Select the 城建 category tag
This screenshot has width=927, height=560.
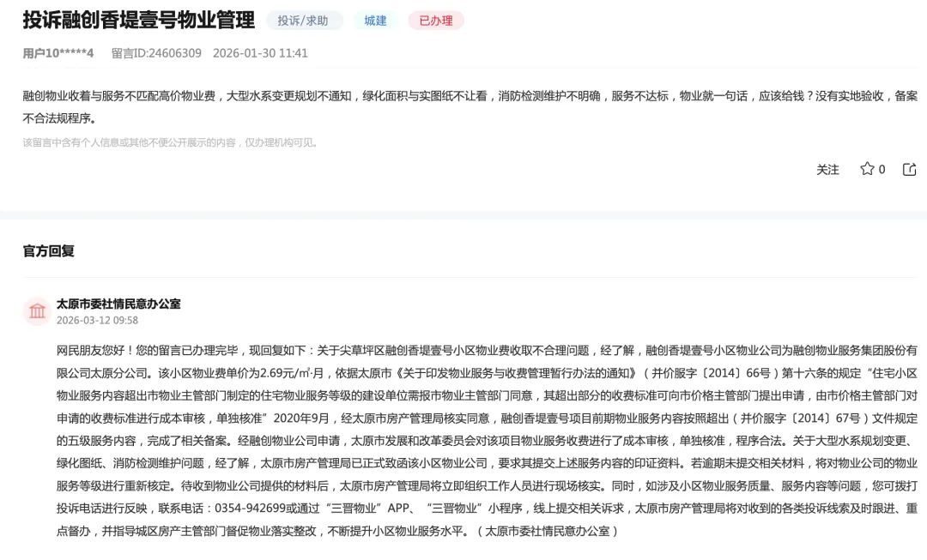[x=375, y=21]
